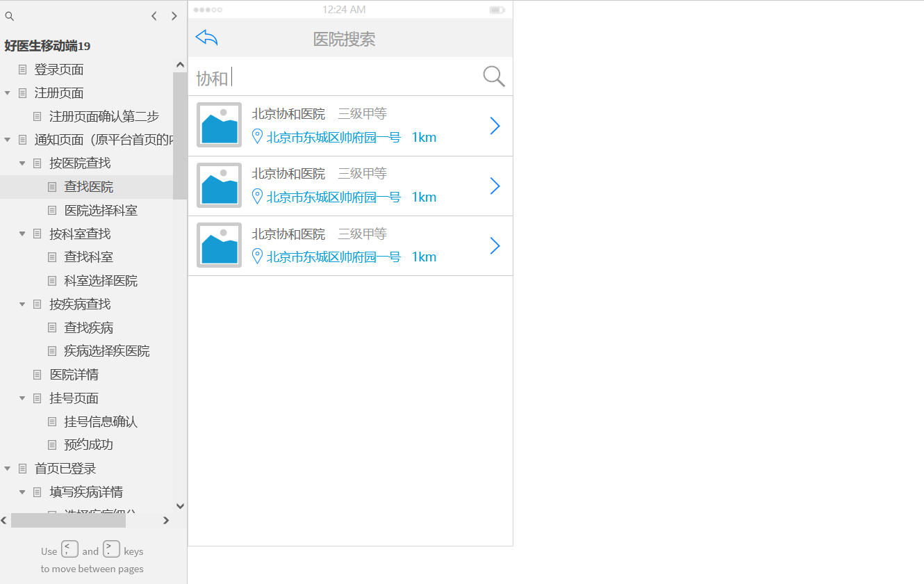
Task: Collapse the 按疾病查找 tree node
Action: click(22, 305)
